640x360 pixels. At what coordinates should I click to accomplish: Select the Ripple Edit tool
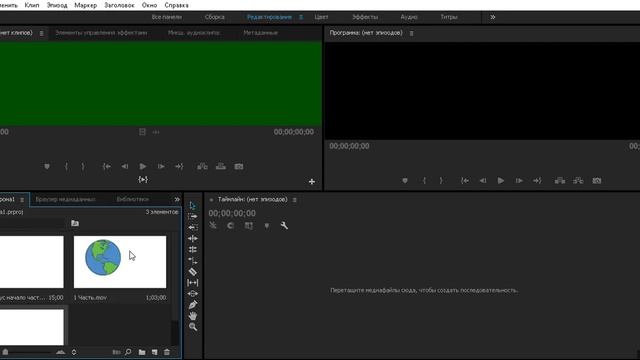193,238
